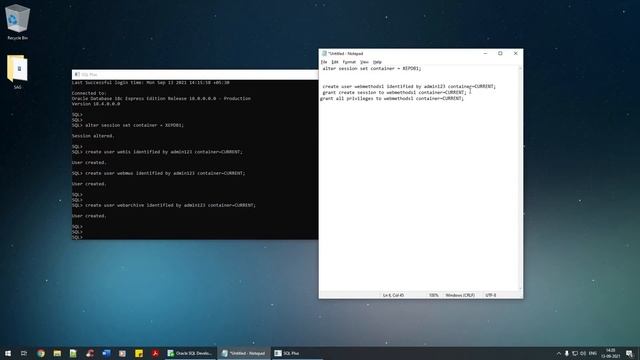Click the 'alter session set container' line in Notepad
Image resolution: width=640 pixels, height=360 pixels.
(372, 69)
